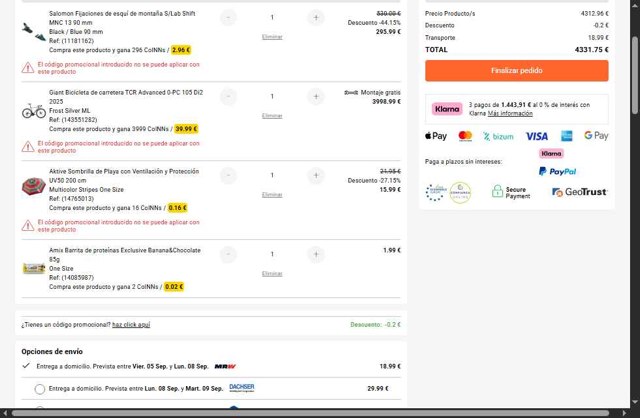Click the small Klarna badge above PayPal
The image size is (640, 418).
tap(551, 153)
